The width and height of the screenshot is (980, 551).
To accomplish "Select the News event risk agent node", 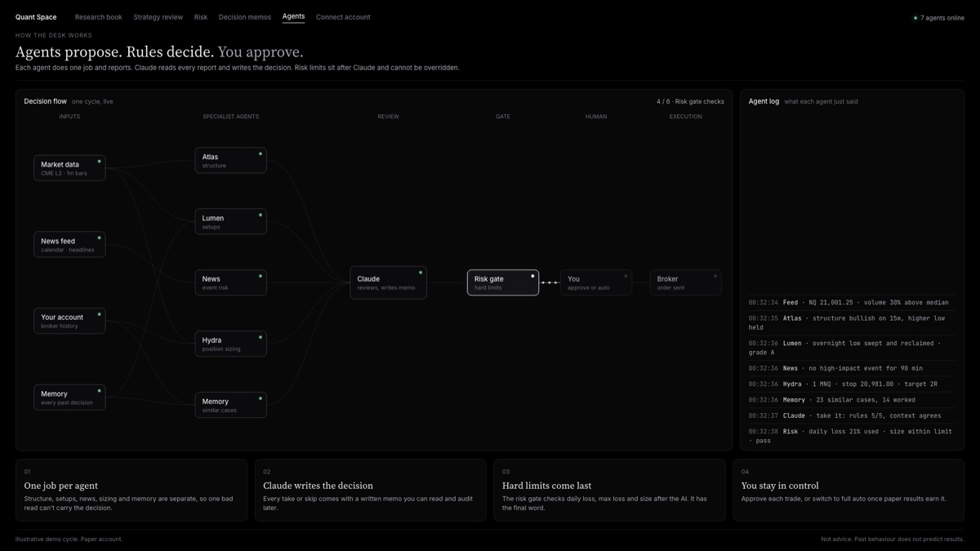I will (x=231, y=282).
